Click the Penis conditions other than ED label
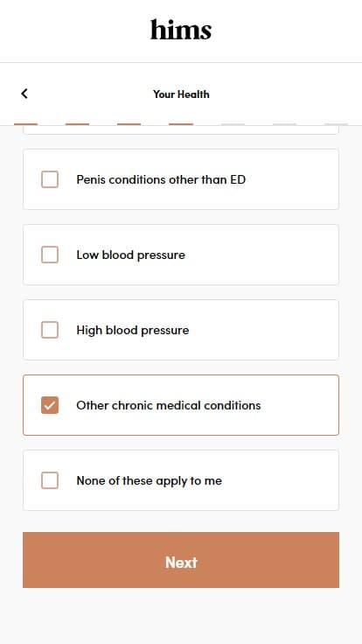The height and width of the screenshot is (644, 362). click(161, 180)
